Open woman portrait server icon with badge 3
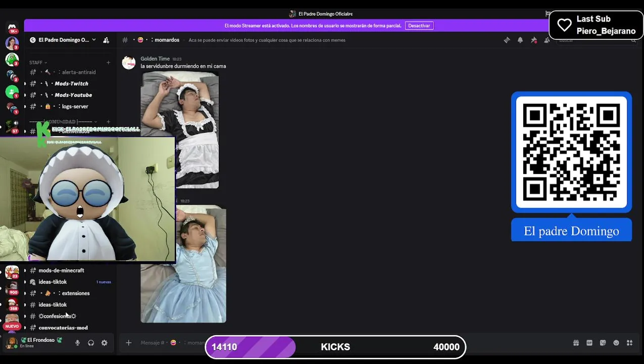The image size is (644, 364). (x=12, y=43)
